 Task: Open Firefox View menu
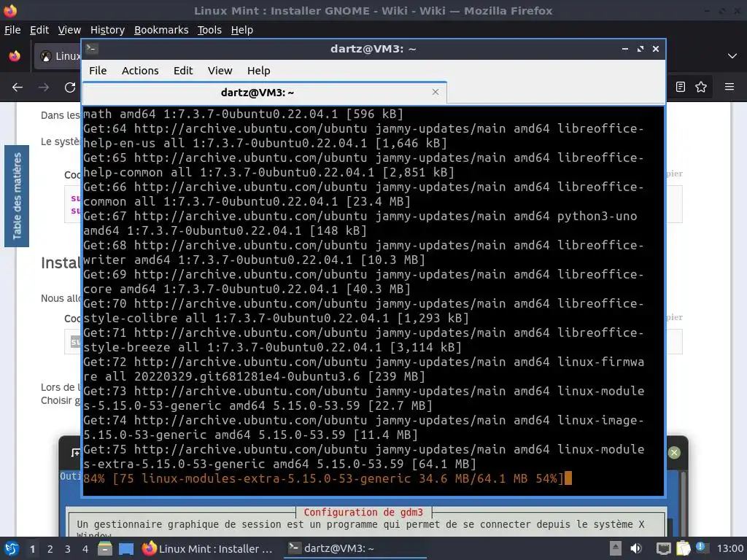coord(69,30)
